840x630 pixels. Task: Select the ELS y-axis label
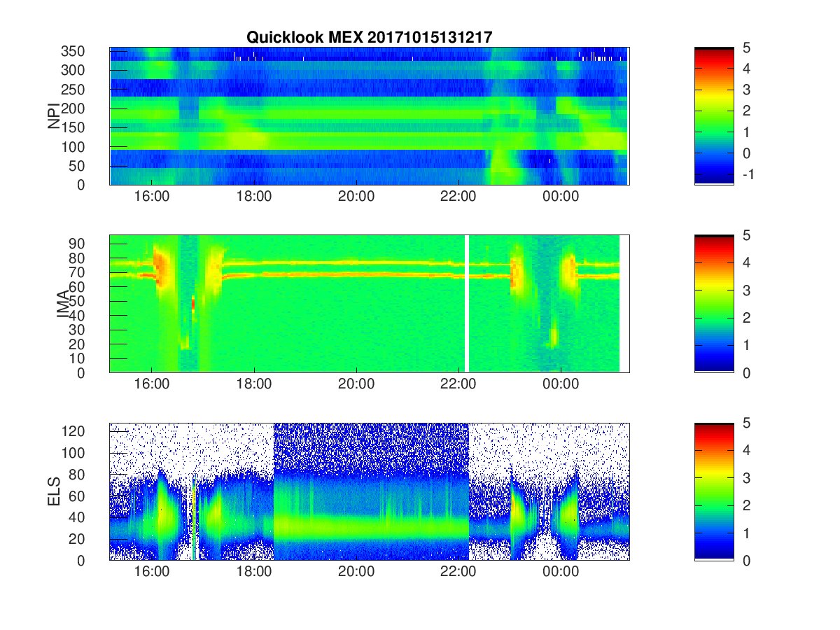54,491
